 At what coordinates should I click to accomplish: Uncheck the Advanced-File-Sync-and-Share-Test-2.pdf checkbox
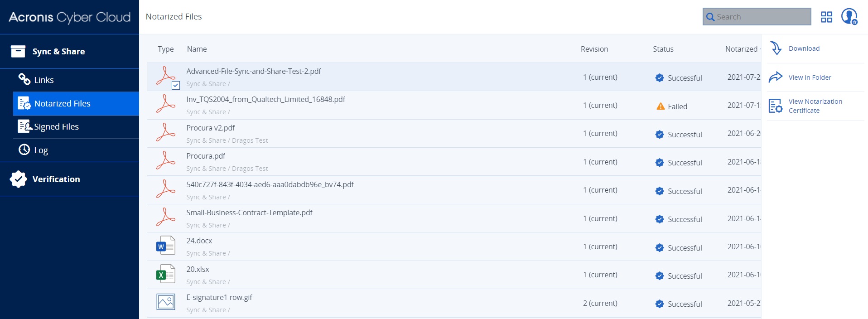(x=176, y=85)
